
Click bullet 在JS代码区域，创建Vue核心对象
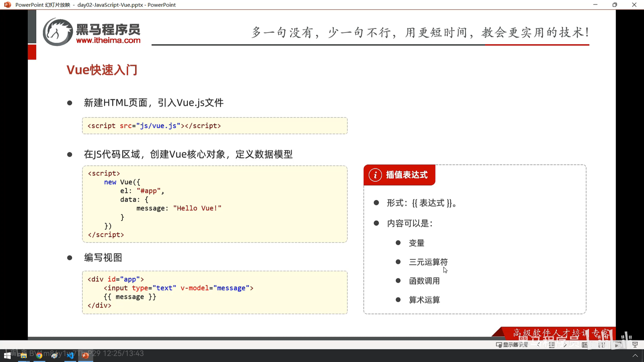pos(188,154)
